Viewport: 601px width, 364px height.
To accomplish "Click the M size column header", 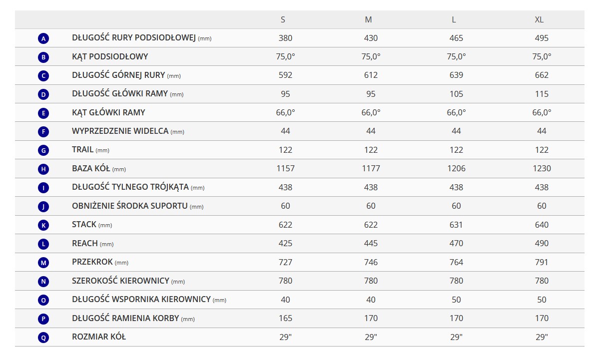I will click(x=369, y=19).
